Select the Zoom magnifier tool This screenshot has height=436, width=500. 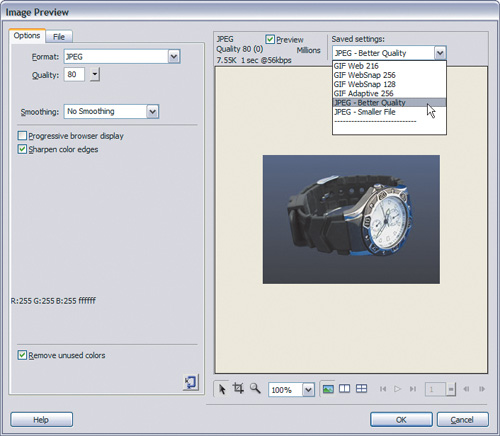click(x=255, y=388)
